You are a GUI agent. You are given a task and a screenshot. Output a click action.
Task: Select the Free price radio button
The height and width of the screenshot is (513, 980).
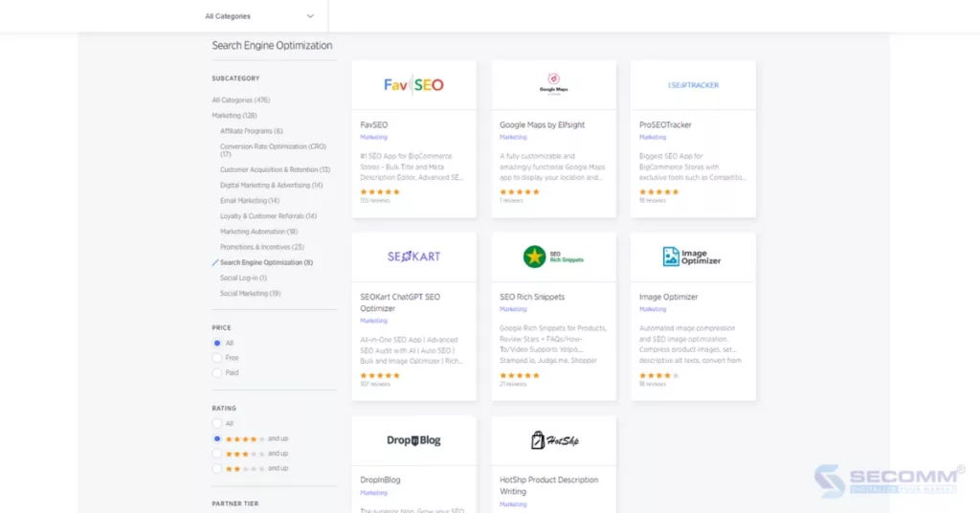pos(217,358)
